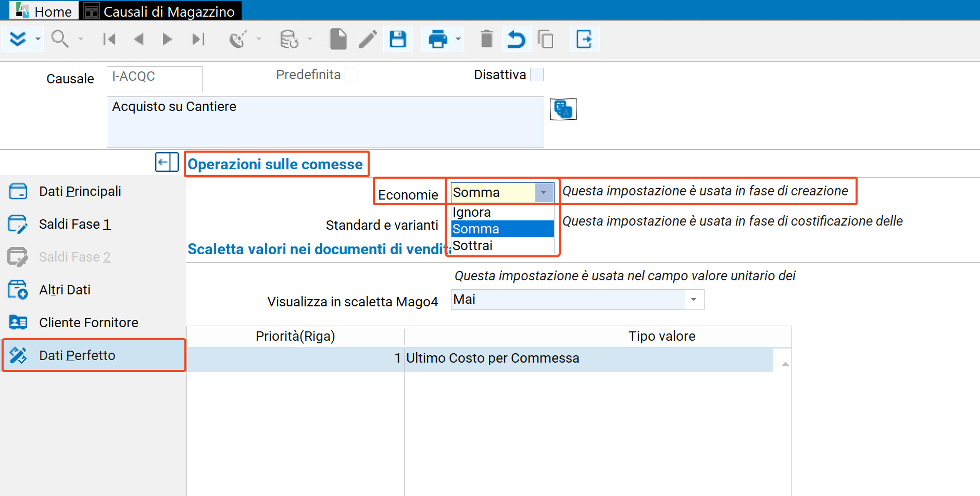
Task: Collapse the side panel arrow icon
Action: pyautogui.click(x=167, y=162)
